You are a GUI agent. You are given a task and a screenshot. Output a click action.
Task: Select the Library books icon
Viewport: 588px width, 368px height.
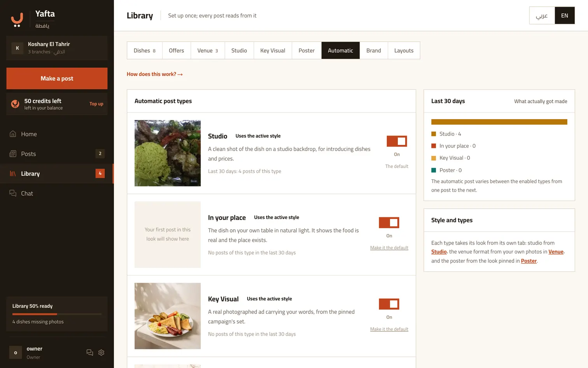(x=13, y=174)
